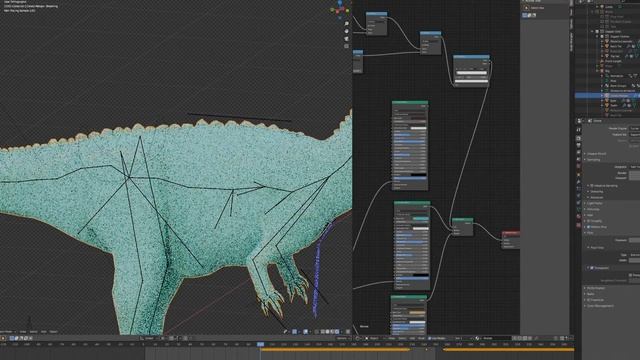Click the blue current frame marker in timeline

click(260, 344)
